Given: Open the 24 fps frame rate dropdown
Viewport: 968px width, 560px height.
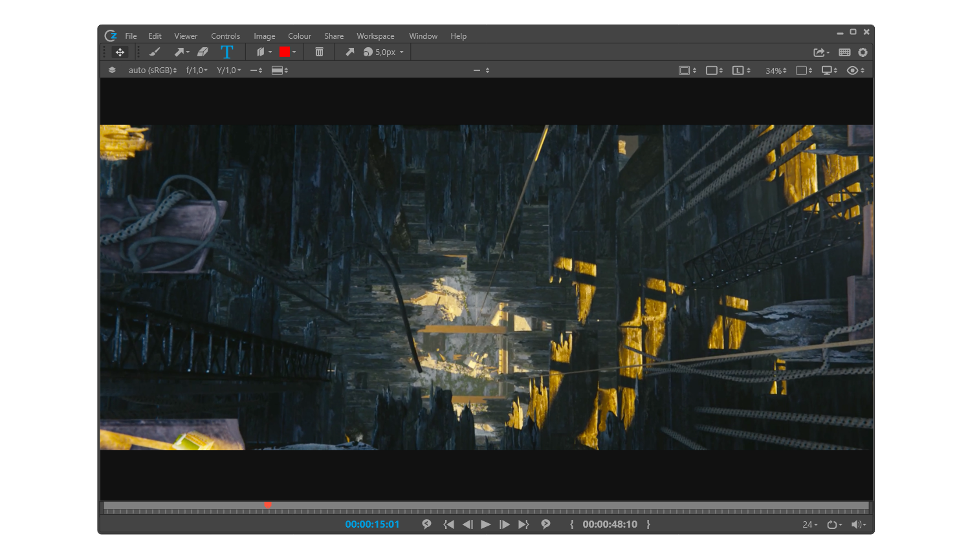Looking at the screenshot, I should tap(810, 524).
